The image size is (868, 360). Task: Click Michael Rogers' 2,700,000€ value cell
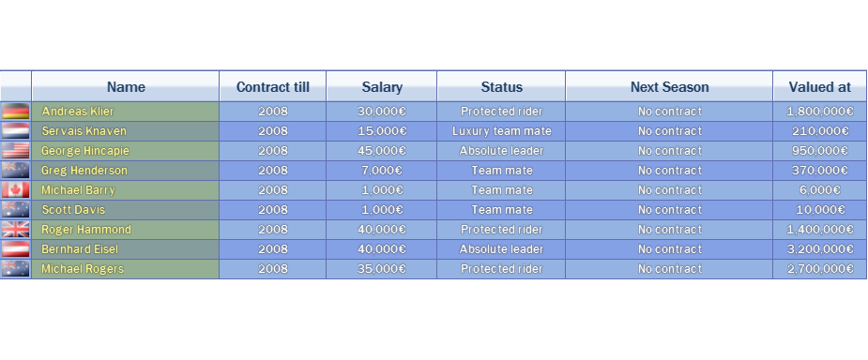(x=820, y=269)
